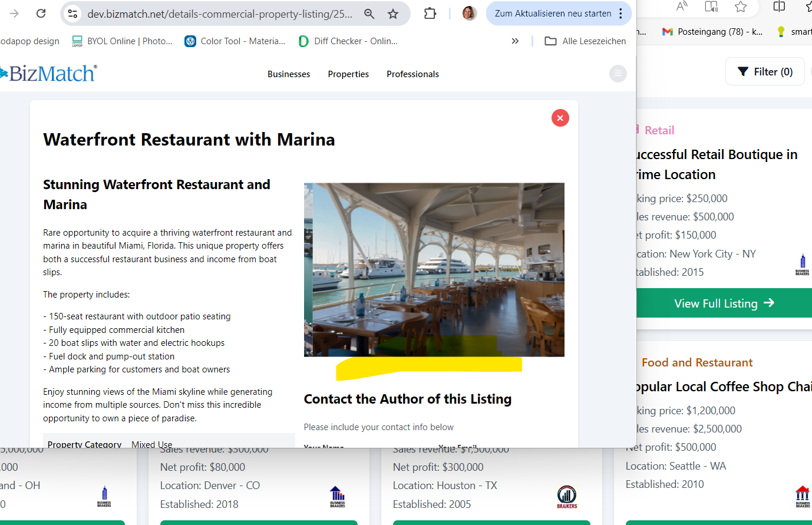Viewport: 812px width, 525px height.
Task: Open the Chrome profile avatar
Action: [469, 14]
